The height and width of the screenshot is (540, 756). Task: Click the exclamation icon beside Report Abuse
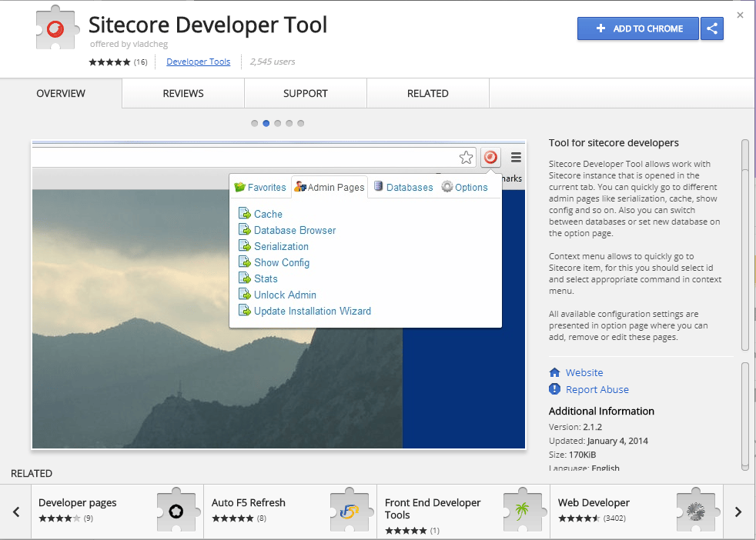(554, 389)
